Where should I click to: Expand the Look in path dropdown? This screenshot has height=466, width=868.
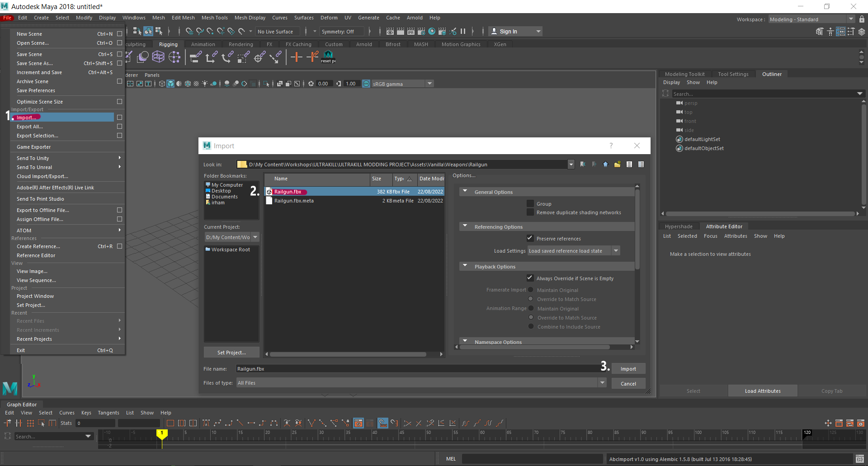coord(571,165)
